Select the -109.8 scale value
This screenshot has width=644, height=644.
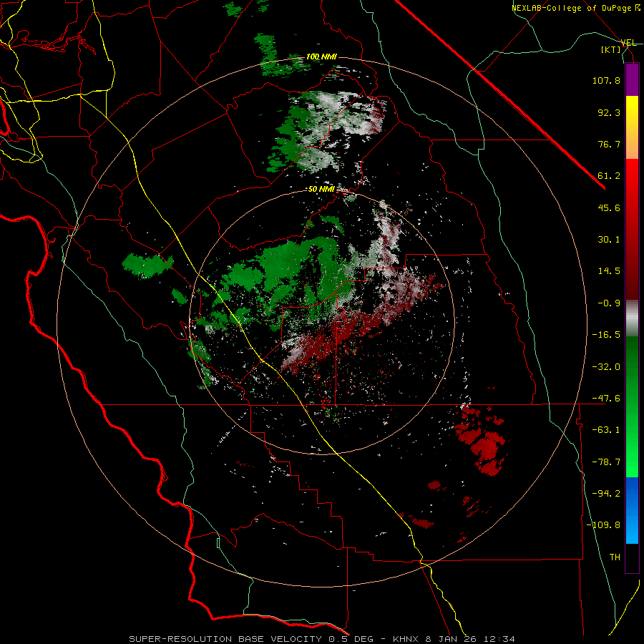point(603,525)
